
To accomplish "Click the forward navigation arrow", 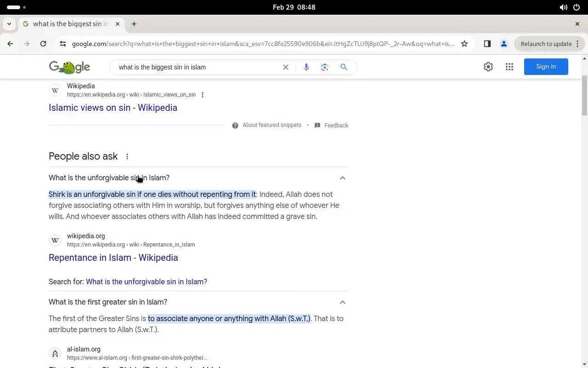I will (27, 44).
